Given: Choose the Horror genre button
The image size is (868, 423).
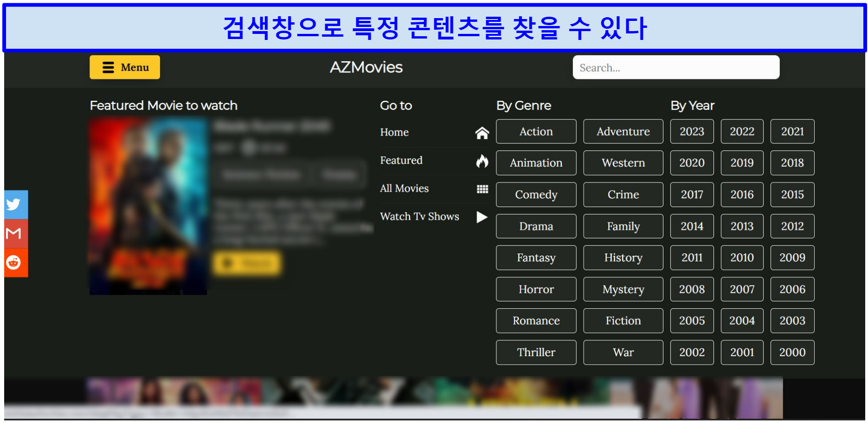Looking at the screenshot, I should coord(536,289).
